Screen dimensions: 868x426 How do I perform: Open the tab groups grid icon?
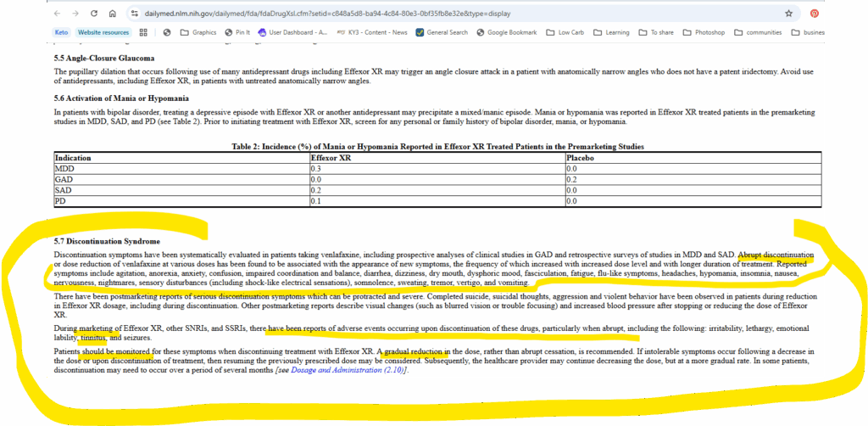(x=143, y=32)
